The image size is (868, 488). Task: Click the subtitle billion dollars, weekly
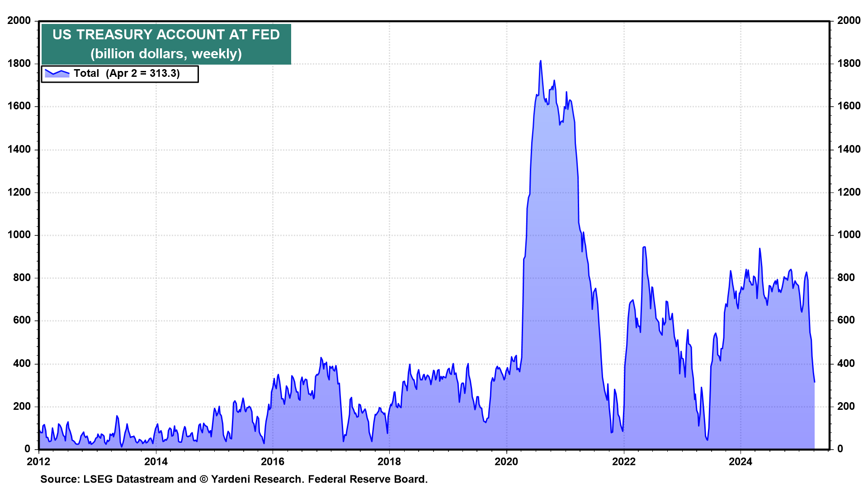click(166, 54)
